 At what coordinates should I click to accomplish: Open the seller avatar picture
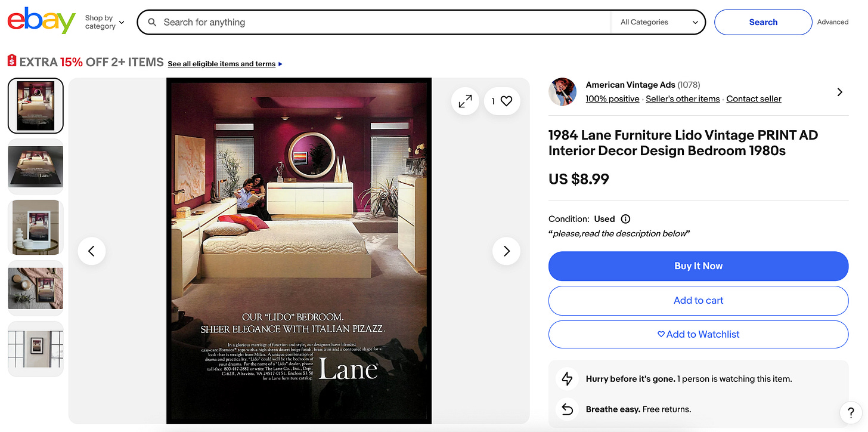click(x=562, y=92)
